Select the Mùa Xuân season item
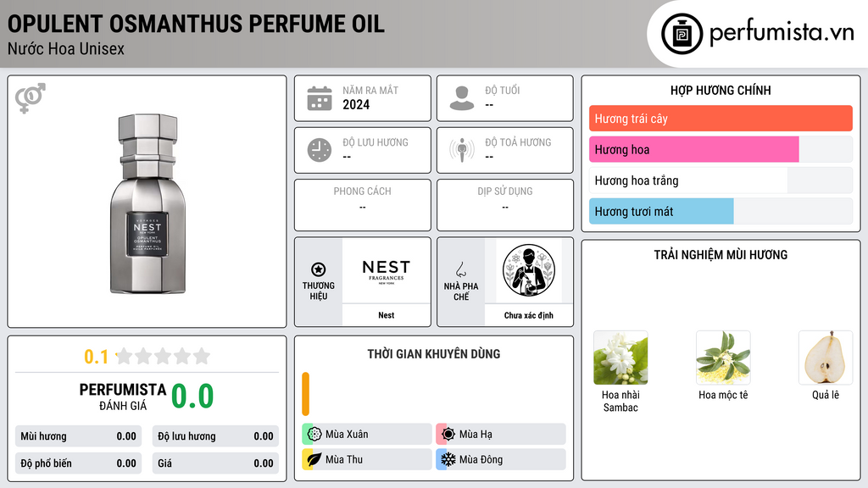Screen dimensions: 868x488 [x=367, y=435]
